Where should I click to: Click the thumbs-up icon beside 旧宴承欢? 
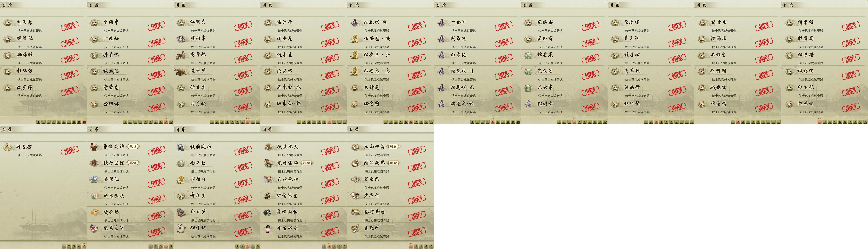point(95,196)
